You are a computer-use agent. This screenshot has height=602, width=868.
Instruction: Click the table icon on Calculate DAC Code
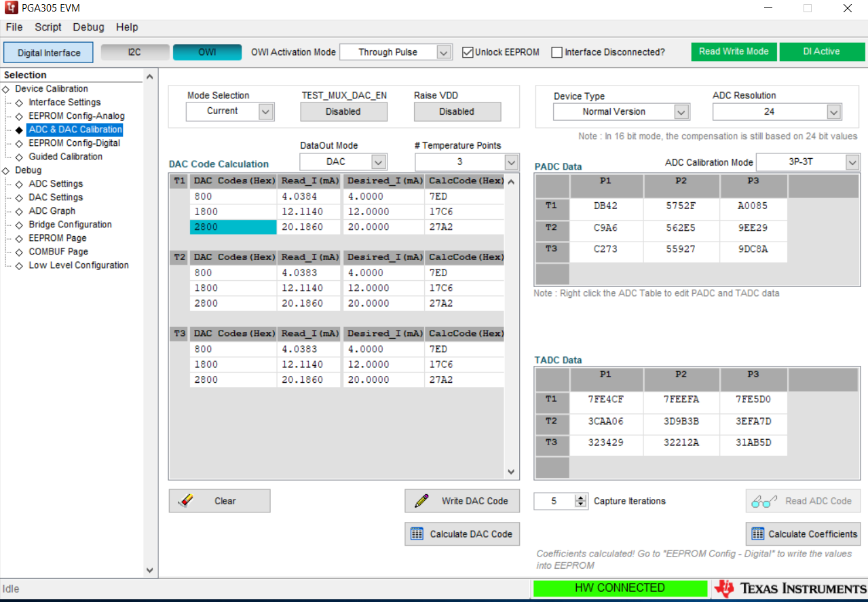417,534
